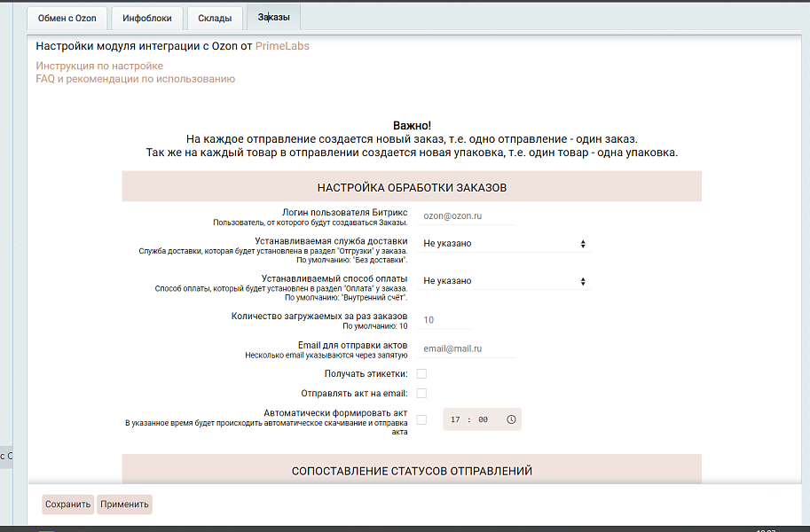Toggle the Отправлять акт на email checkbox

pyautogui.click(x=422, y=394)
